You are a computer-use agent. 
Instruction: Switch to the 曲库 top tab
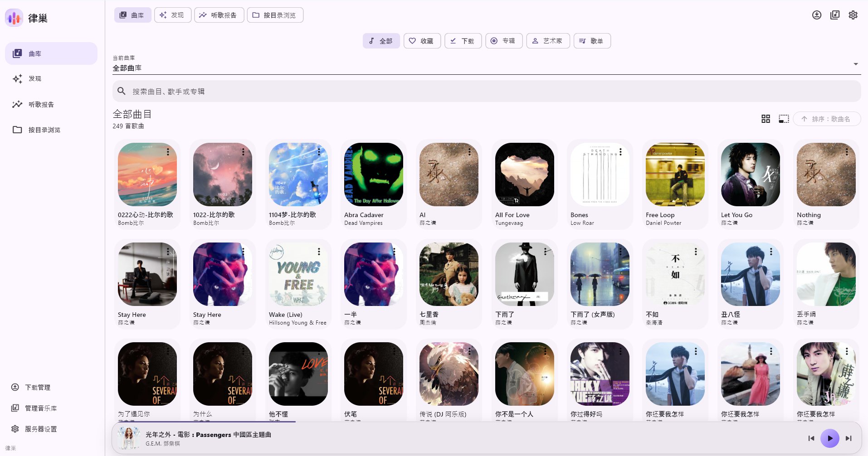coord(132,15)
